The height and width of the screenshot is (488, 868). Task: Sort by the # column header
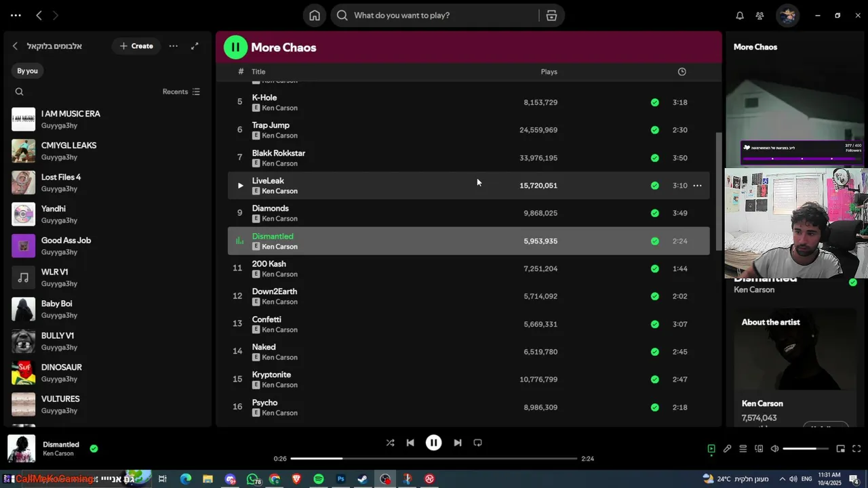(x=241, y=72)
